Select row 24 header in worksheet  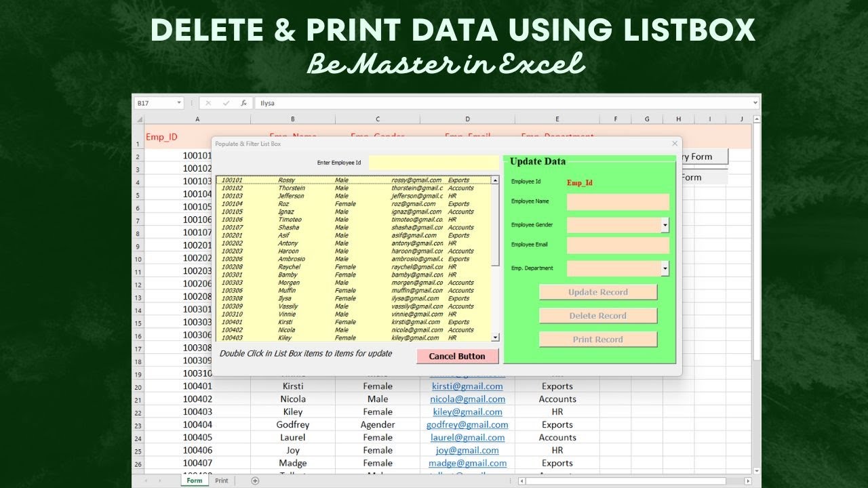[x=138, y=438]
